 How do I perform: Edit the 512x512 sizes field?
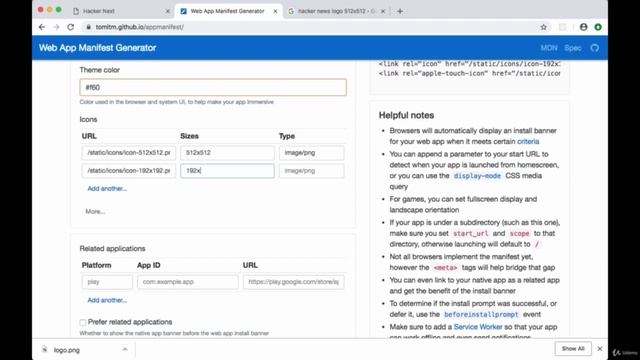point(227,153)
